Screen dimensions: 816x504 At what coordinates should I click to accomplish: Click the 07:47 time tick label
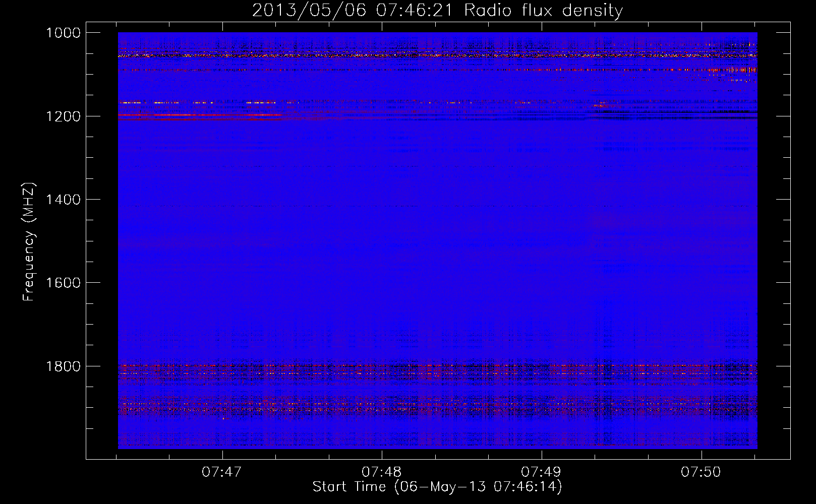pos(222,472)
